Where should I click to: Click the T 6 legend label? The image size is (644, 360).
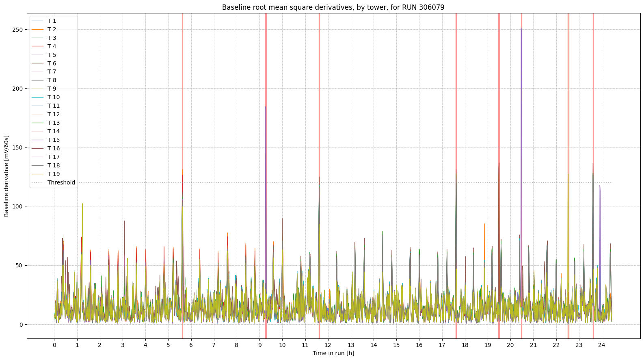coord(52,63)
